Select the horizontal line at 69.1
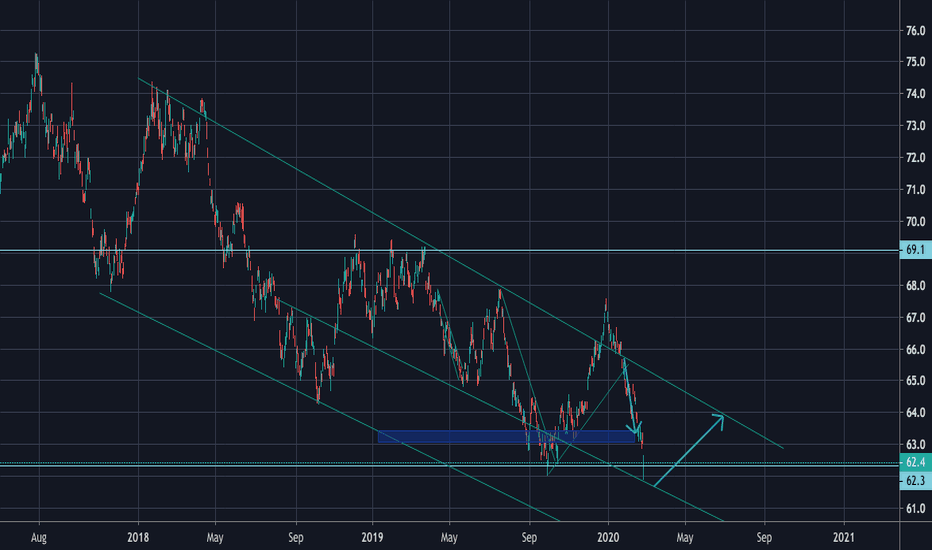932x550 pixels. pos(449,250)
